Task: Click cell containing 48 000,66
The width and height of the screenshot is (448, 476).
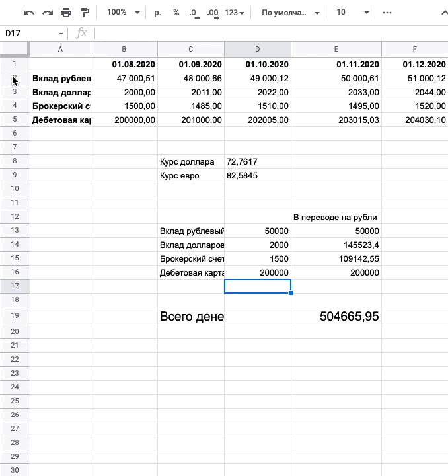Action: click(x=191, y=78)
